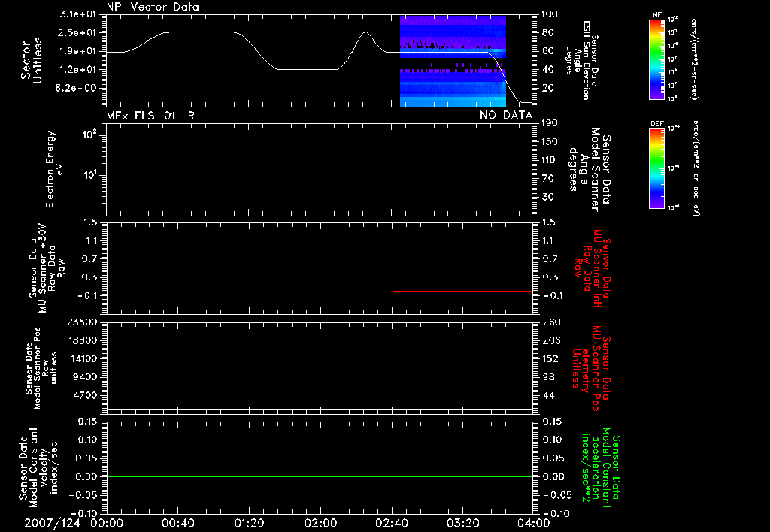Click the '3.1e+01' sector axis value
770x532 pixels.
77,14
